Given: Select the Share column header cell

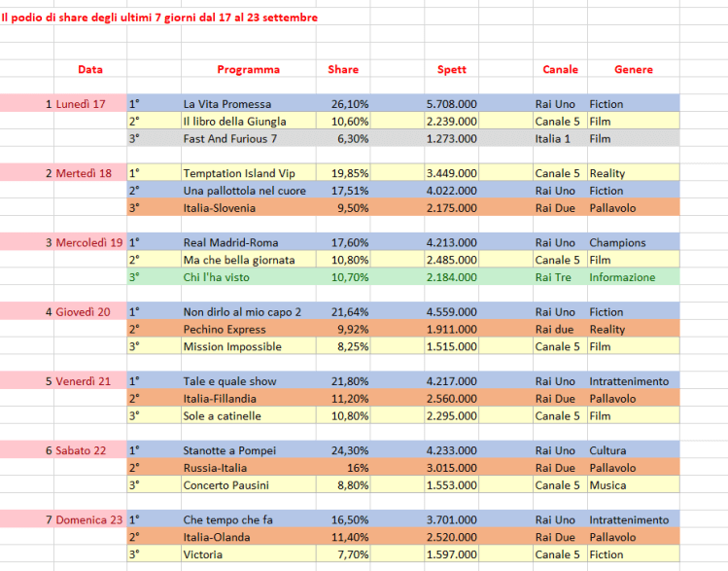Looking at the screenshot, I should 343,69.
